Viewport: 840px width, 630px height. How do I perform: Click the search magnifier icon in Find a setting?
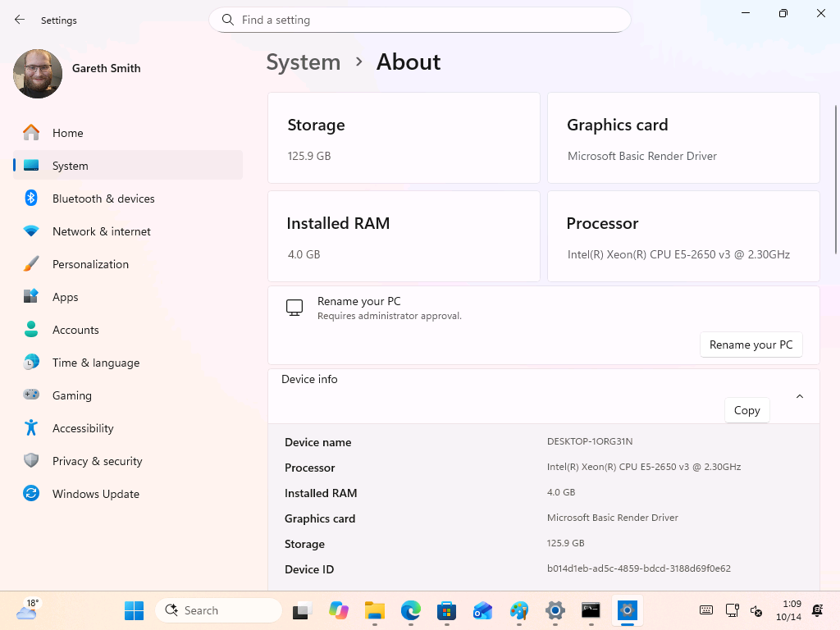(228, 20)
